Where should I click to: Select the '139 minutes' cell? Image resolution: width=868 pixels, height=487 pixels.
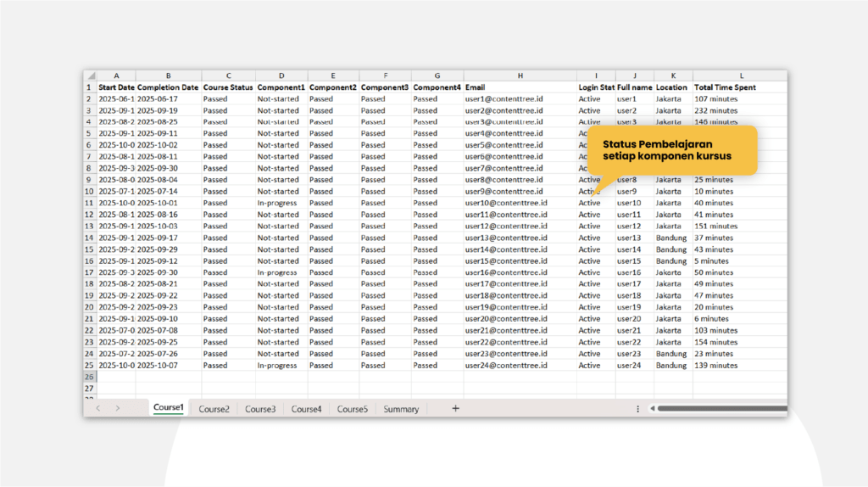[x=740, y=365]
